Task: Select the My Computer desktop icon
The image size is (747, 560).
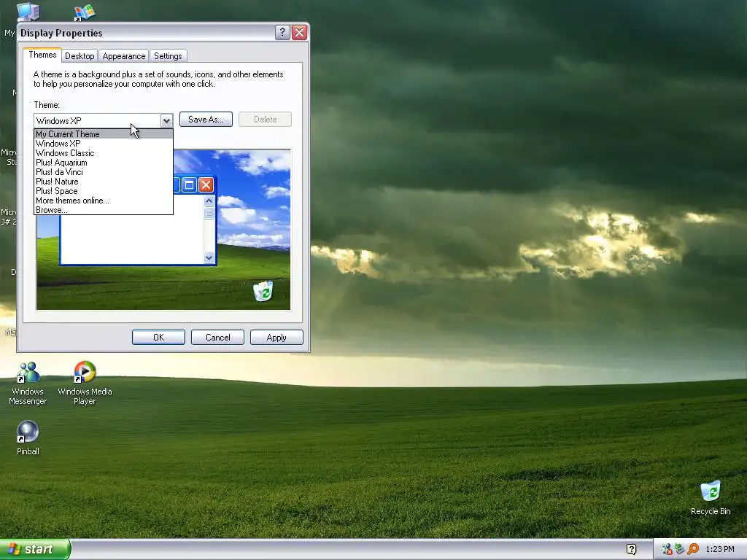Action: coord(28,12)
